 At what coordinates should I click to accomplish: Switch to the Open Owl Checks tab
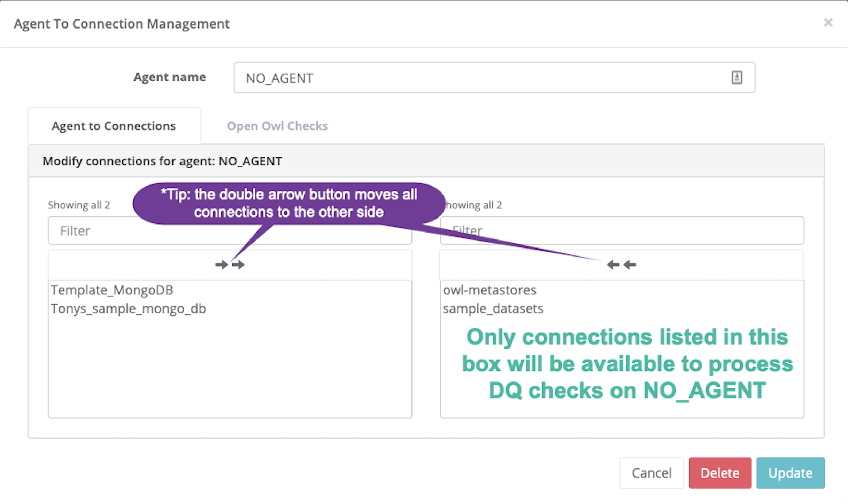pos(277,126)
